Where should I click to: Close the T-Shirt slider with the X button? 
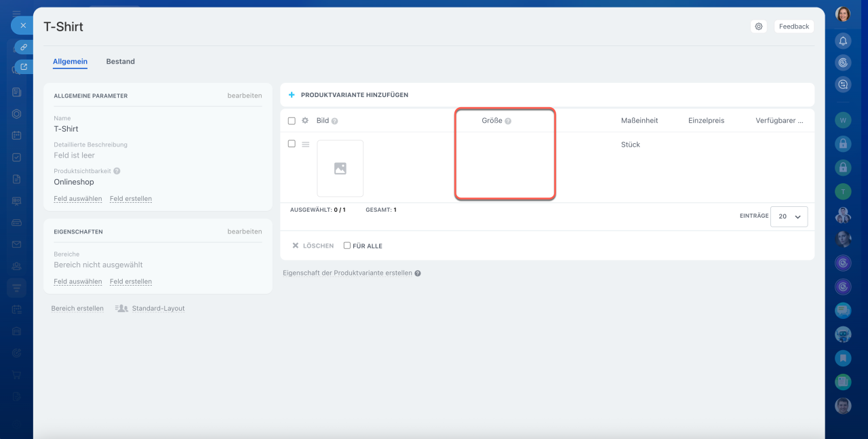[22, 25]
